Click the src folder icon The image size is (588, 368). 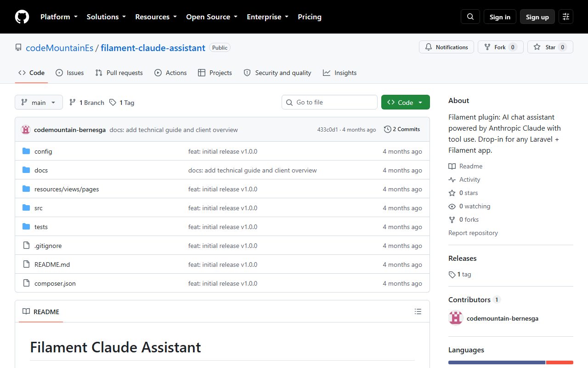point(26,208)
